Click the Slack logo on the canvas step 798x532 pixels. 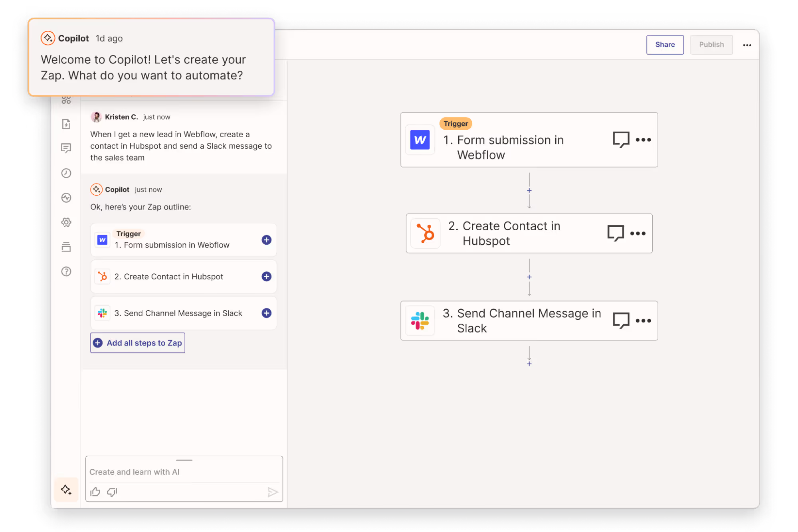[x=420, y=321]
